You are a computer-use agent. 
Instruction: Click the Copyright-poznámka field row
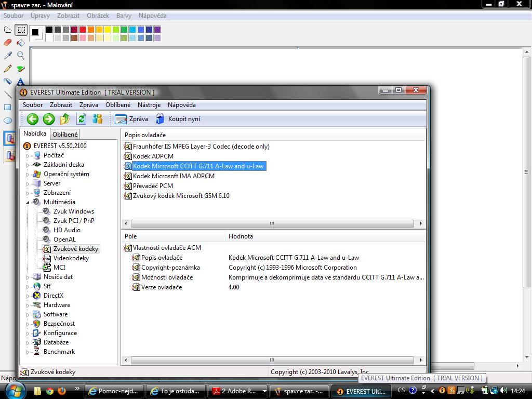click(x=273, y=268)
